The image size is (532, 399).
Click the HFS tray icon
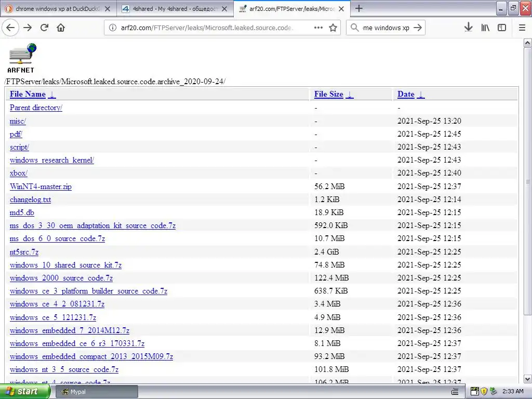tap(475, 391)
